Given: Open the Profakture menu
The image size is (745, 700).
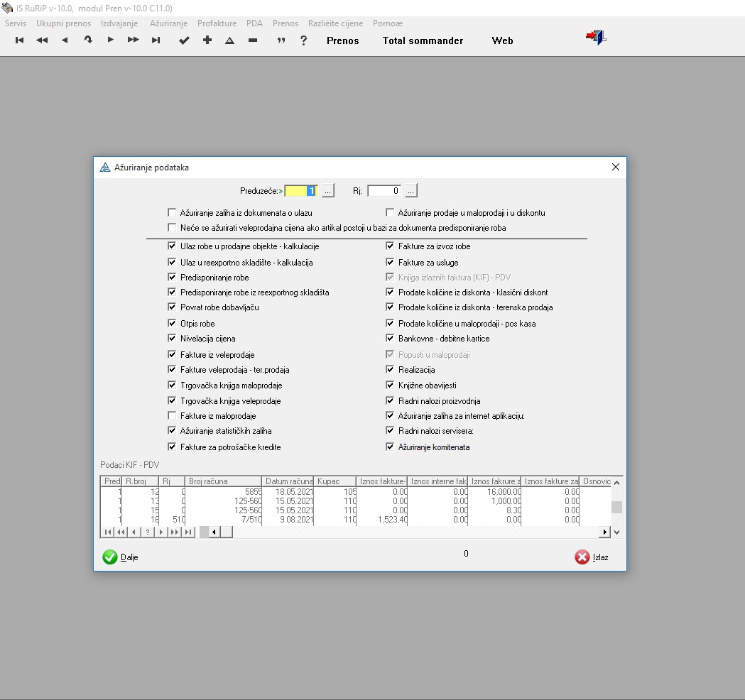Looking at the screenshot, I should (x=217, y=23).
